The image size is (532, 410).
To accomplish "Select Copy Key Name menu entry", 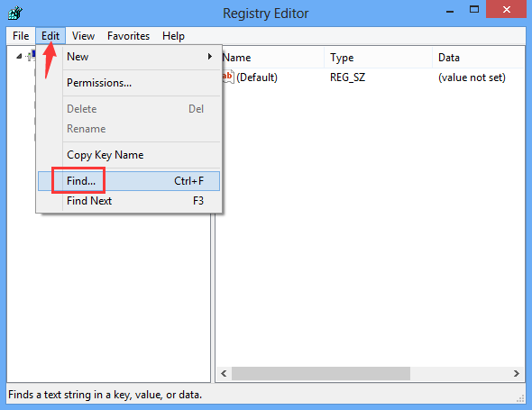I will 129,155.
